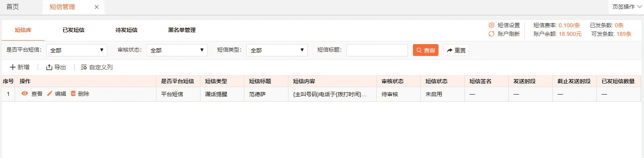Viewport: 644px width, 158px height.
Task: Click the 自定义列 column settings icon
Action: (84, 67)
